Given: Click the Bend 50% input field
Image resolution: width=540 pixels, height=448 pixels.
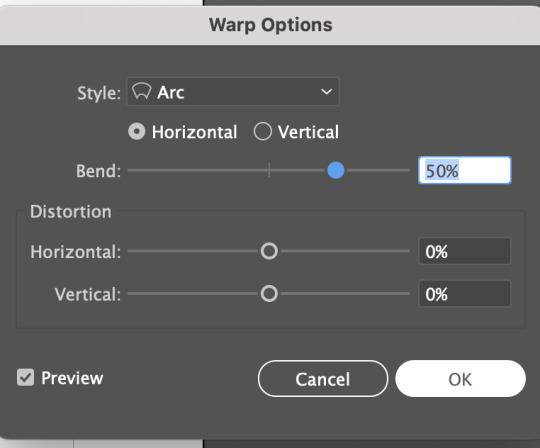Looking at the screenshot, I should click(x=465, y=170).
